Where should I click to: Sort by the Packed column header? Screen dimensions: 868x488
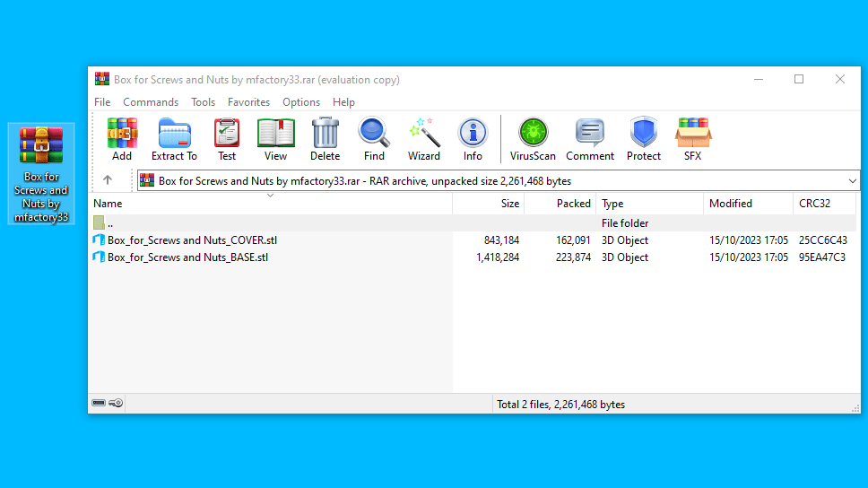[x=560, y=204]
